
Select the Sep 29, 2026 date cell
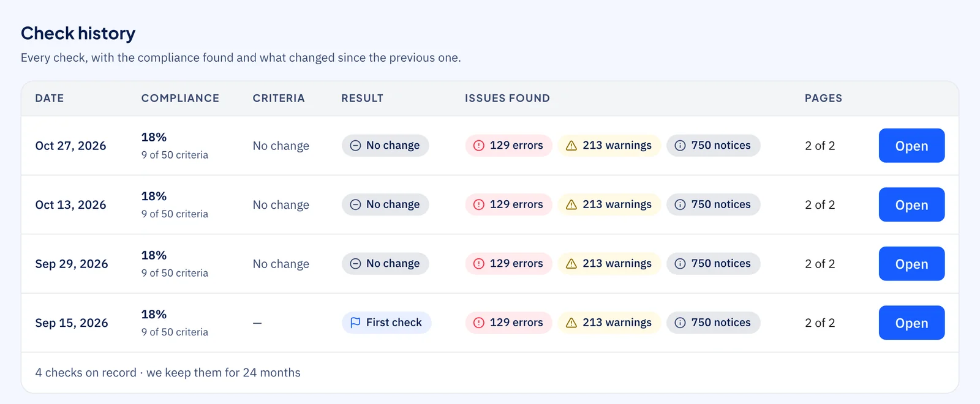72,264
